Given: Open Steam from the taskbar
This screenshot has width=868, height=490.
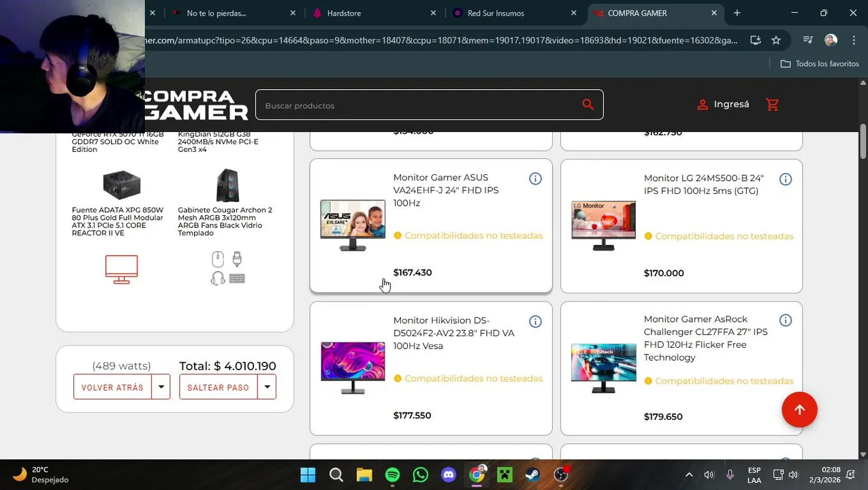Looking at the screenshot, I should (532, 474).
